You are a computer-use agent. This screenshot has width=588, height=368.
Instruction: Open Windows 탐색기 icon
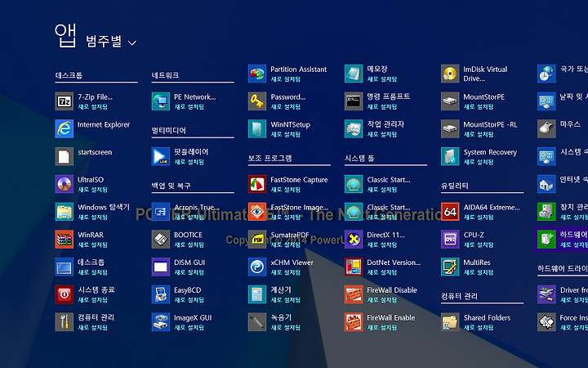(65, 212)
